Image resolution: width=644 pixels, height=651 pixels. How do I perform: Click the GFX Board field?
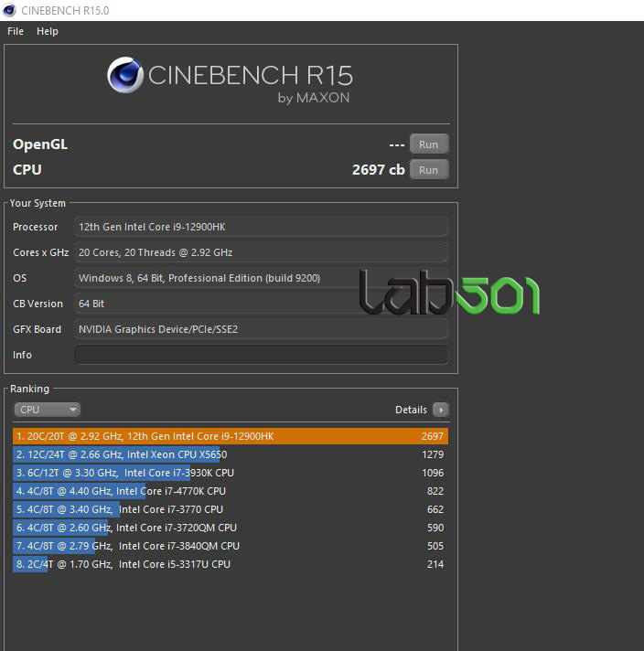click(x=261, y=329)
